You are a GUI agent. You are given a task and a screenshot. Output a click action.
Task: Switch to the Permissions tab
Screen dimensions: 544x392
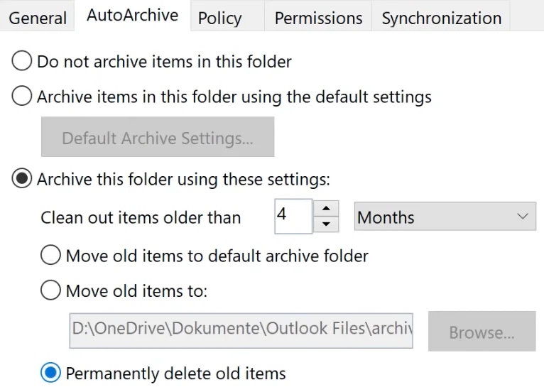[x=318, y=18]
